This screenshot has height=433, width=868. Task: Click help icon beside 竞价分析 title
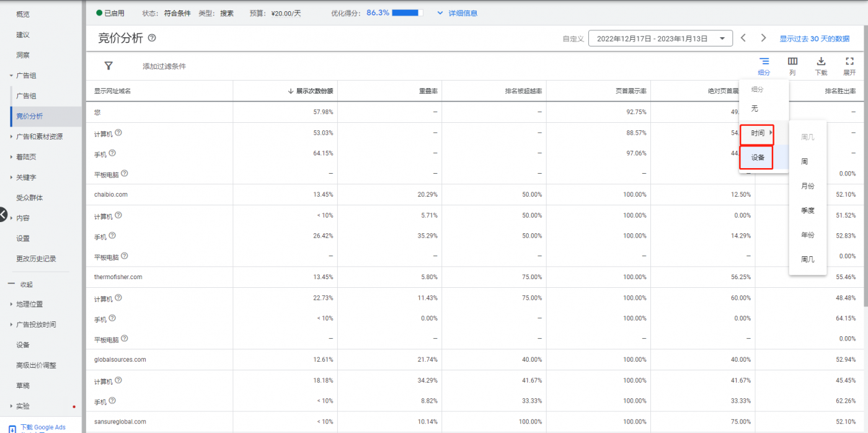[152, 38]
